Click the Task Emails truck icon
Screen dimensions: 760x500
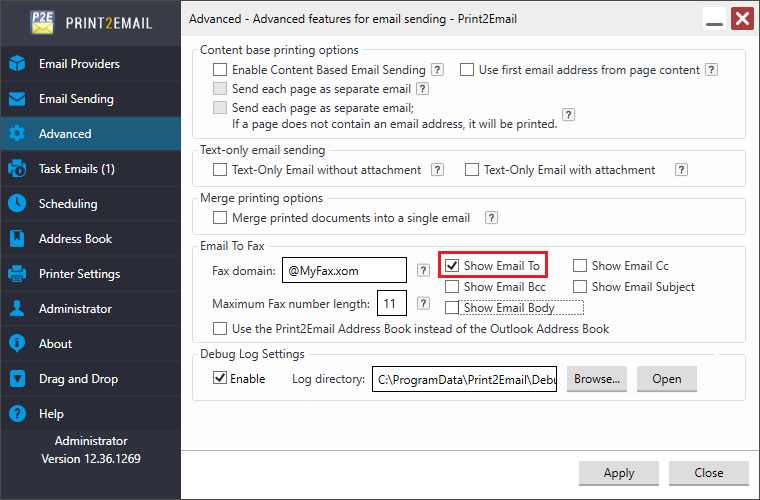(x=17, y=169)
